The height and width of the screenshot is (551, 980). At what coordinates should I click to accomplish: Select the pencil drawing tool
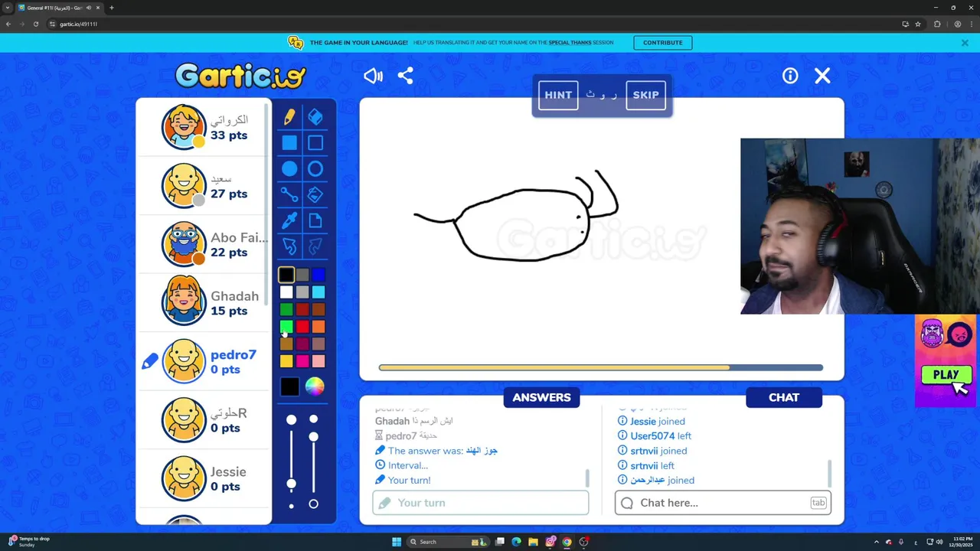pos(289,117)
